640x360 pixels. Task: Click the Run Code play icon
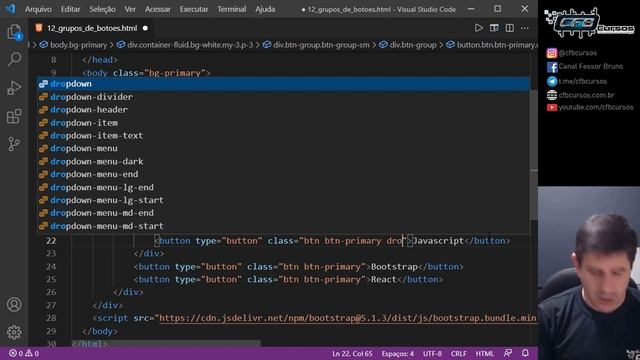478,28
